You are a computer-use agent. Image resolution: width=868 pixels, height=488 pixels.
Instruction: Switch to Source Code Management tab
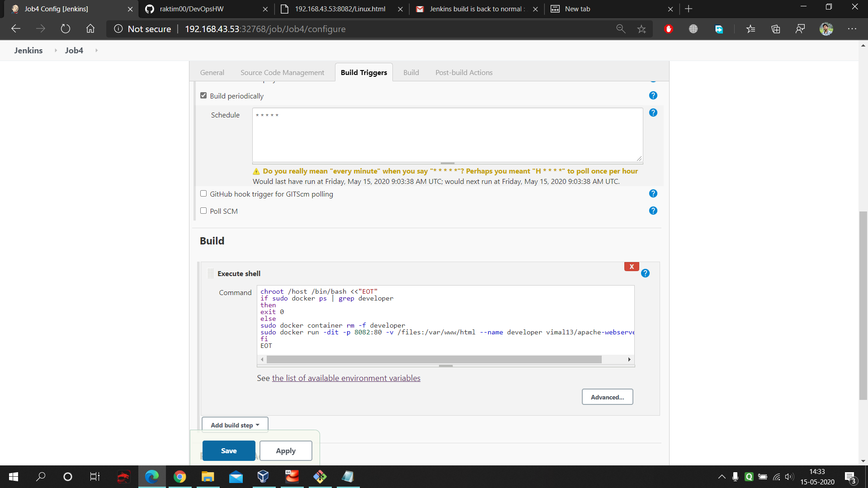pyautogui.click(x=282, y=72)
